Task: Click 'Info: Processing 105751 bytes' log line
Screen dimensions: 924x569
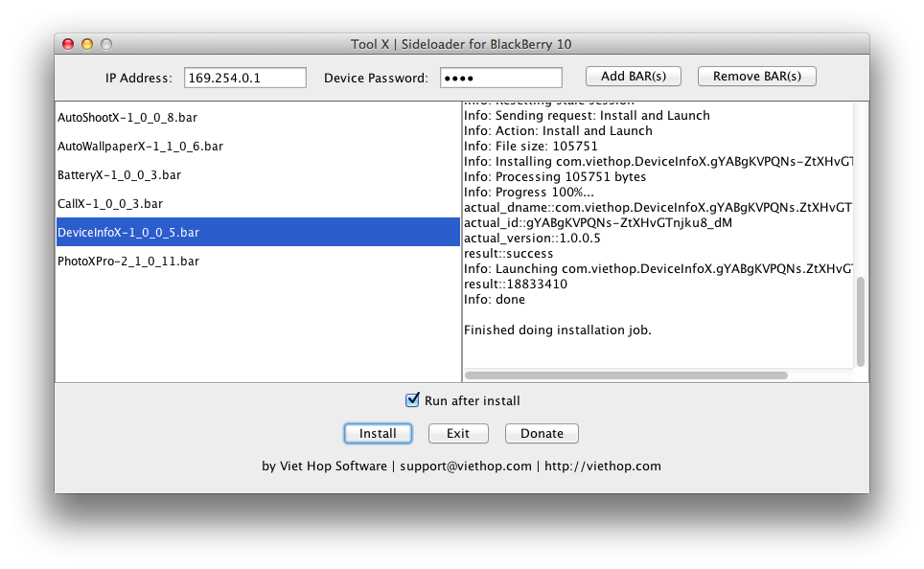Action: [555, 176]
